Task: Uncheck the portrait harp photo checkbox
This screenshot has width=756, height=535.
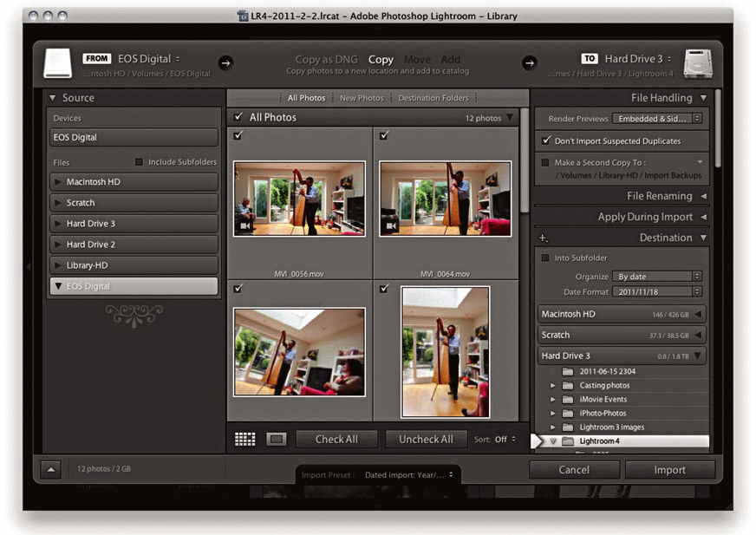Action: pyautogui.click(x=384, y=289)
